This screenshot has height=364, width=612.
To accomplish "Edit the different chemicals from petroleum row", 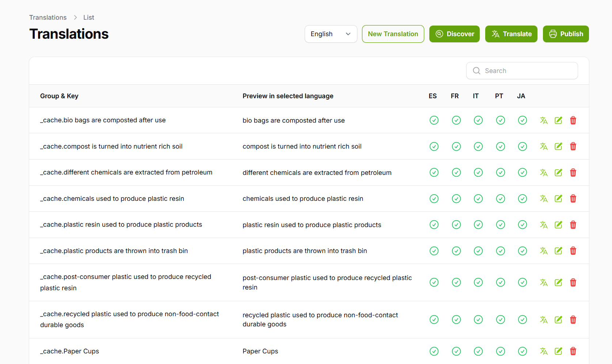I will (x=558, y=172).
